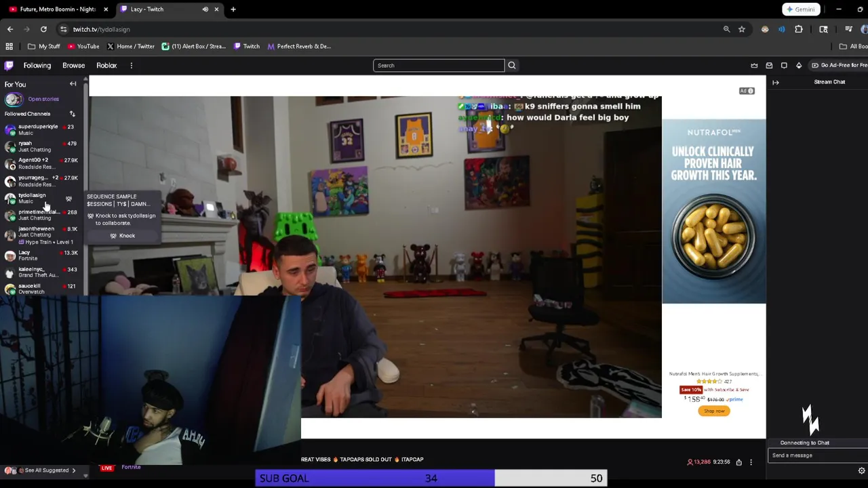Open the Whispers speech bubble icon
Viewport: 868px width, 488px height.
click(784, 66)
